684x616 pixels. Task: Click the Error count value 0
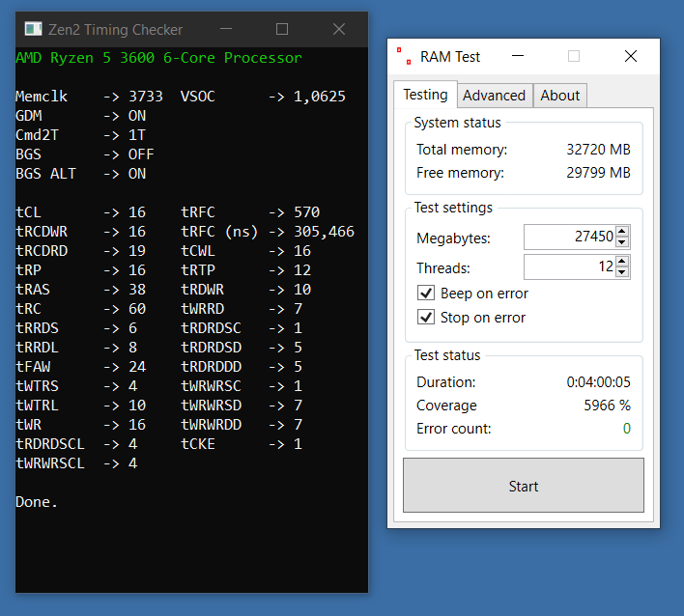point(626,429)
